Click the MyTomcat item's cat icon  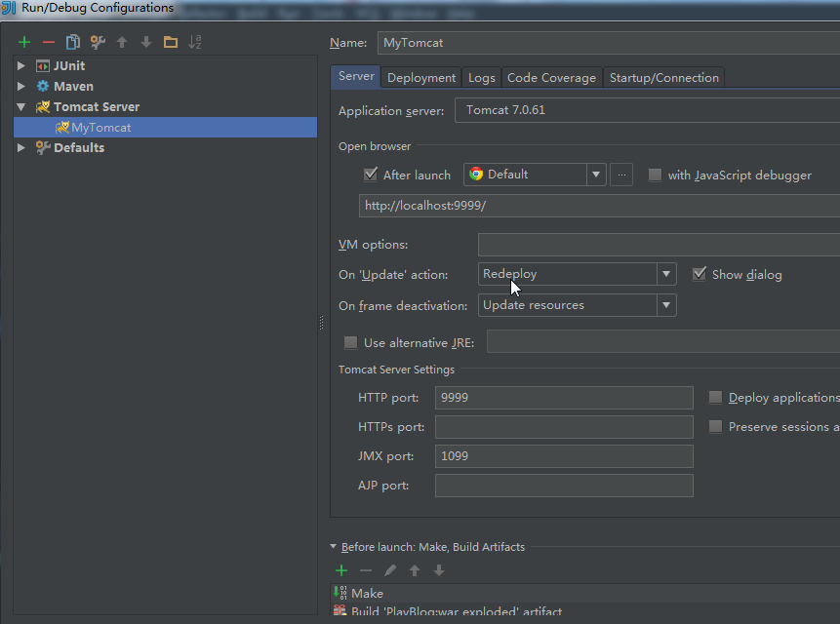[x=62, y=128]
